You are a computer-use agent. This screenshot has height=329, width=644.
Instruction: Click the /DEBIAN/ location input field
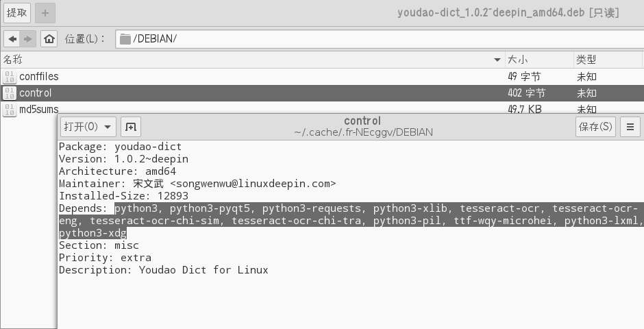[x=380, y=39]
